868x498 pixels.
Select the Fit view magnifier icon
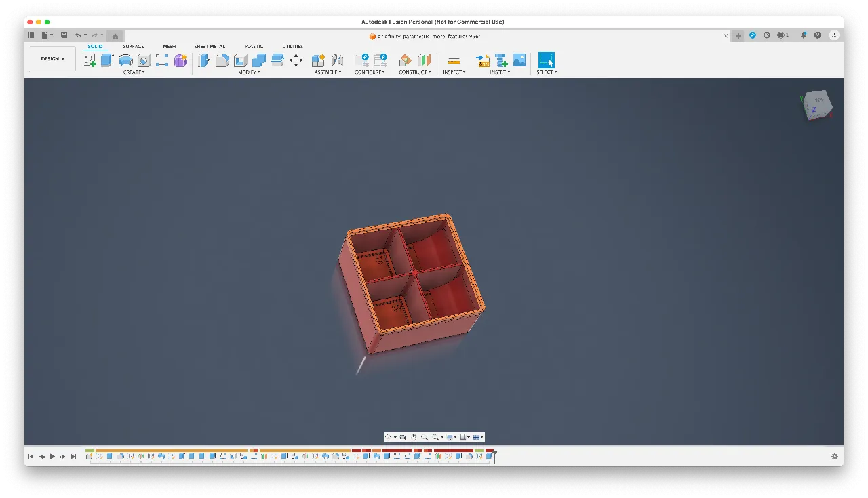[x=436, y=437]
